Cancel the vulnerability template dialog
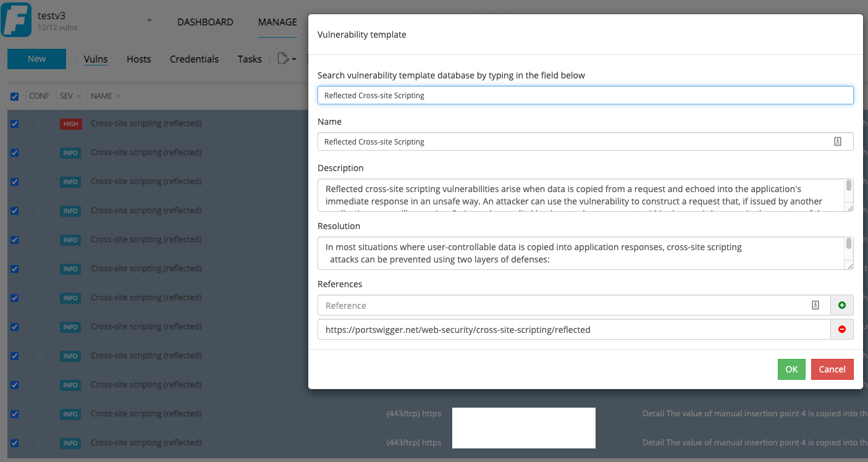This screenshot has width=868, height=462. pyautogui.click(x=832, y=369)
